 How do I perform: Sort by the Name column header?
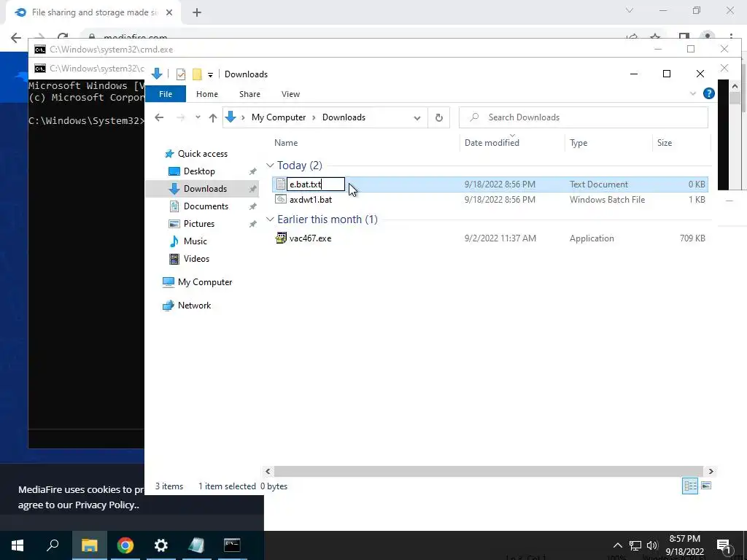286,143
